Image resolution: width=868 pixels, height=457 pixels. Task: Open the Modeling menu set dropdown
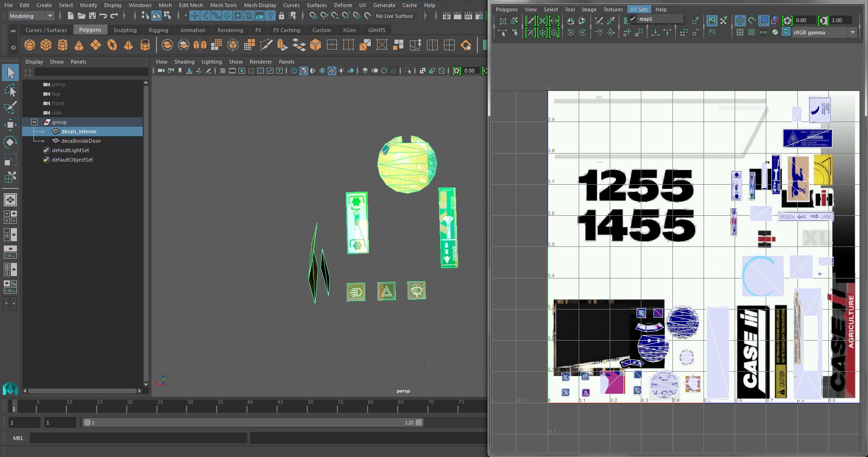(50, 16)
